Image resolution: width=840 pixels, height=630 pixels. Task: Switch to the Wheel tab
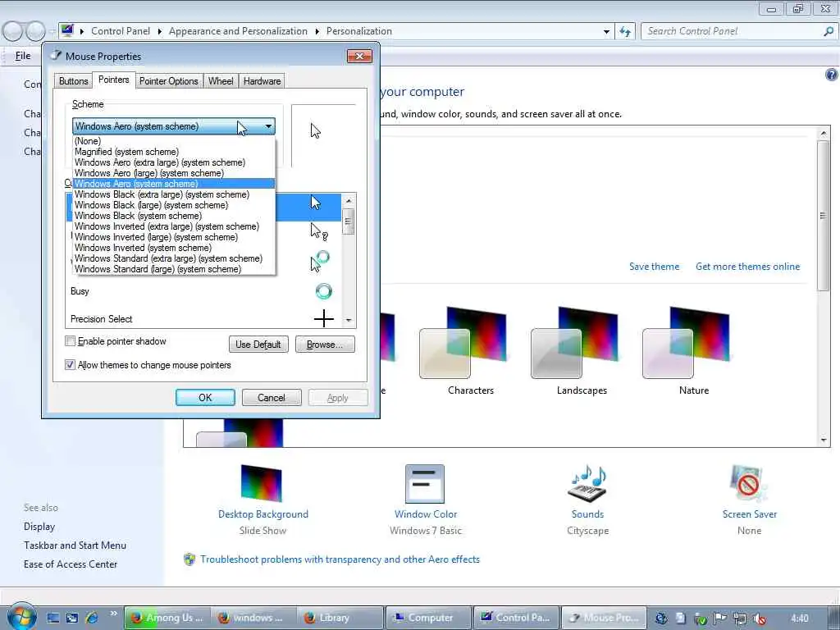pos(221,81)
